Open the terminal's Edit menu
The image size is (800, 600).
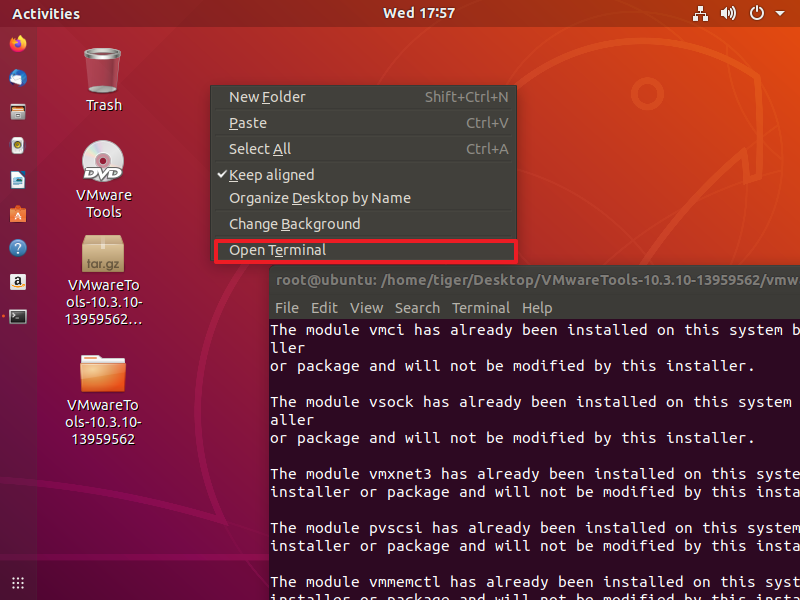click(x=324, y=308)
